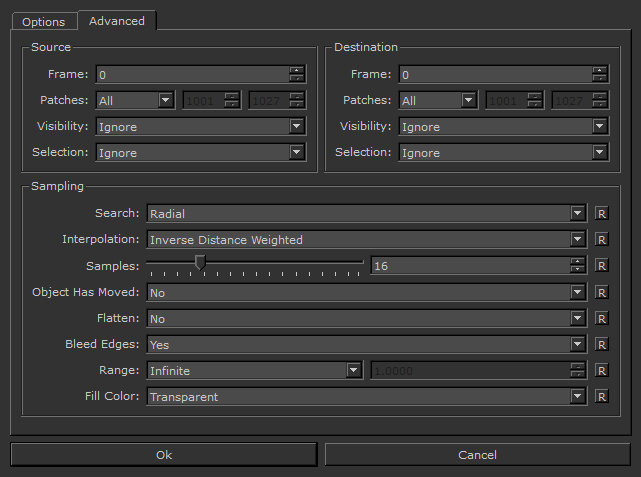
Task: Open the Source Selection dropdown
Action: pyautogui.click(x=200, y=153)
